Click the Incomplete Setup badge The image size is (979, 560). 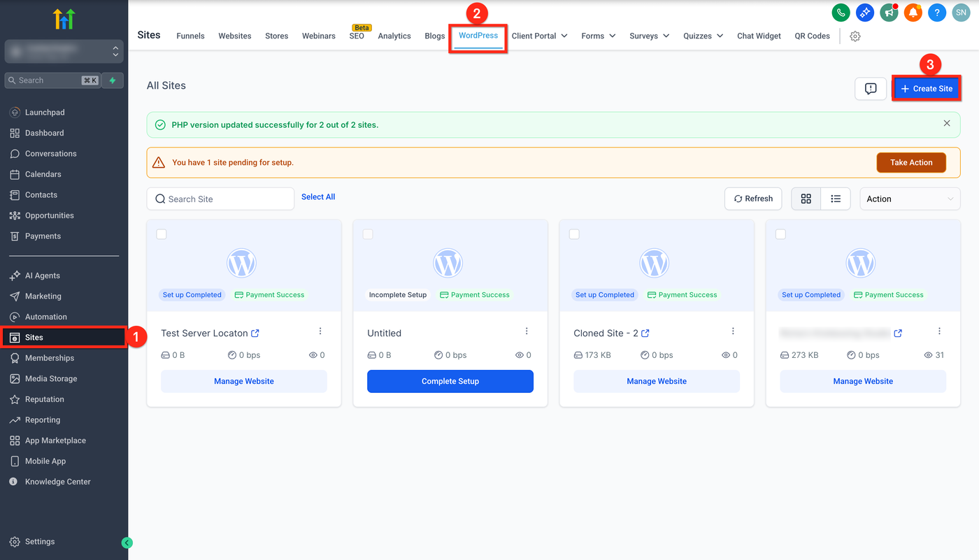(x=398, y=295)
